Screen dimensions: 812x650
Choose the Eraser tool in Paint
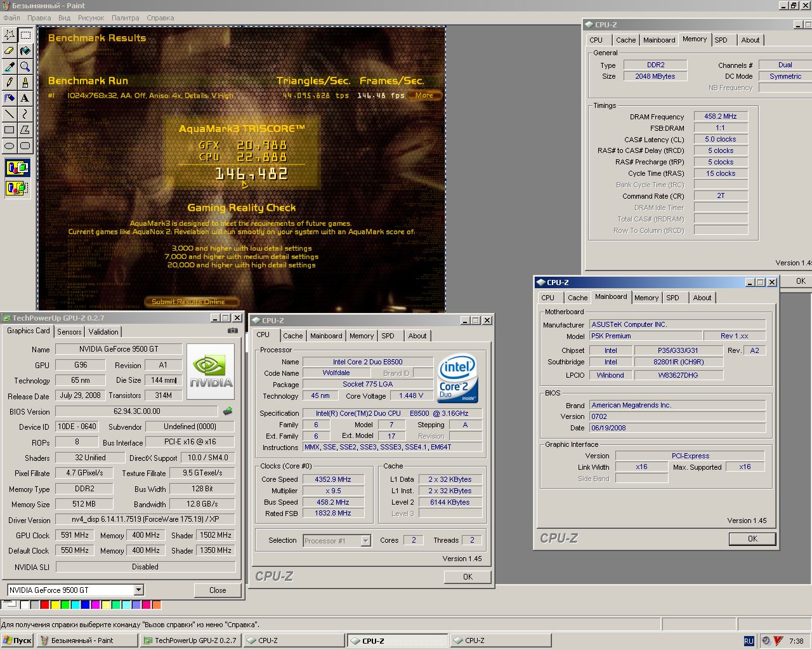[10, 50]
